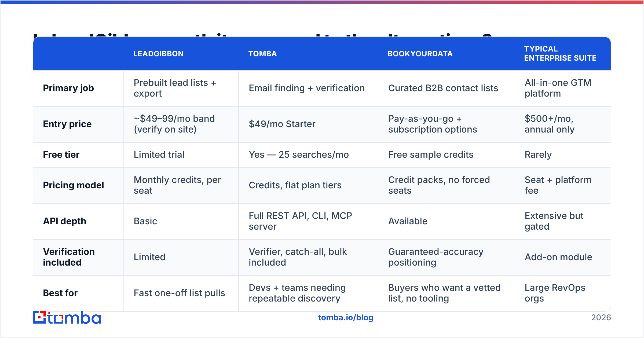Click the $49/mo Starter cell

282,124
